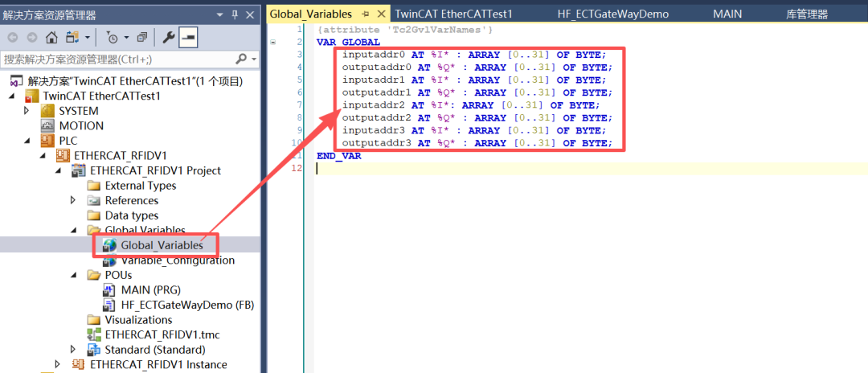Toggle the Preview Selected Items button
The width and height of the screenshot is (868, 373).
(x=189, y=37)
